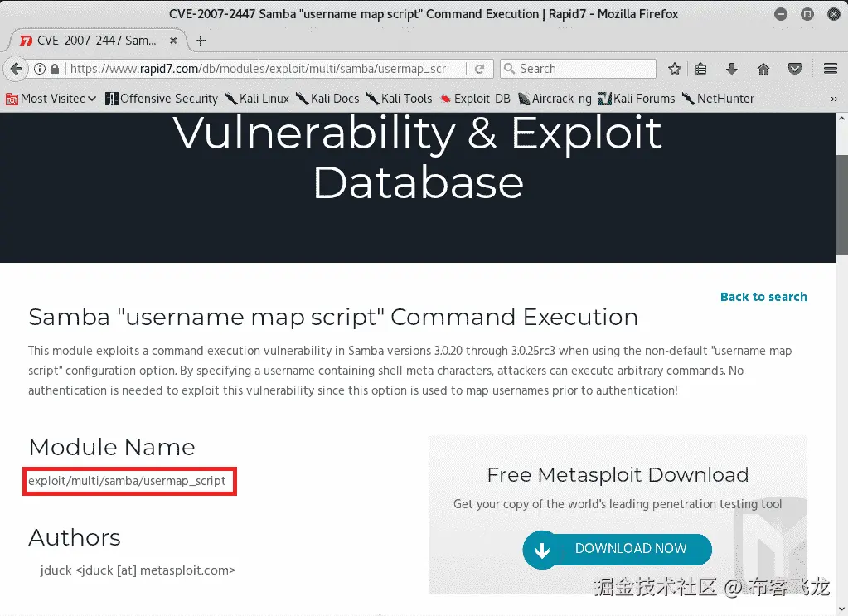Close the Firefox window
Screen dimensions: 848x616
tap(834, 15)
